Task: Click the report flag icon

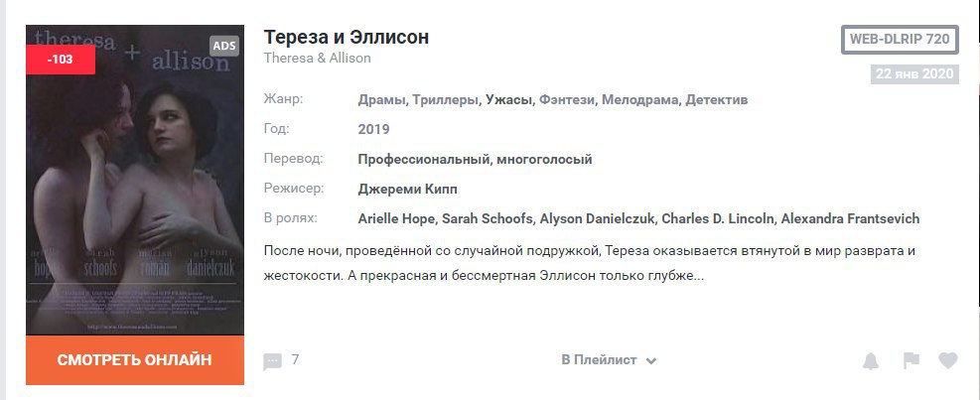Action: (x=910, y=361)
